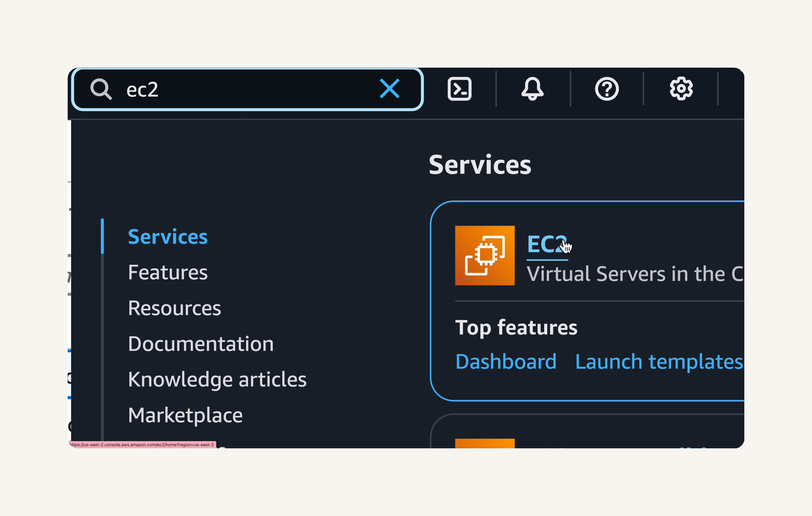Clear the search with the X icon

(389, 88)
